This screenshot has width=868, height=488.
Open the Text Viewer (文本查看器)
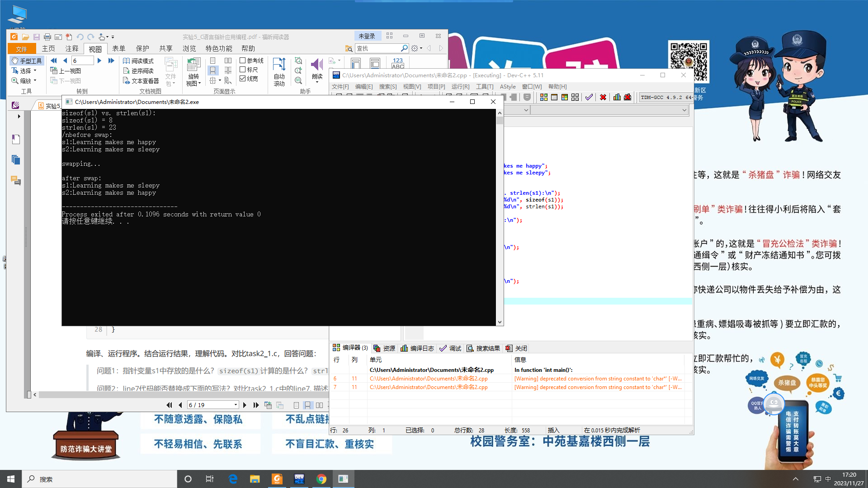(x=141, y=81)
